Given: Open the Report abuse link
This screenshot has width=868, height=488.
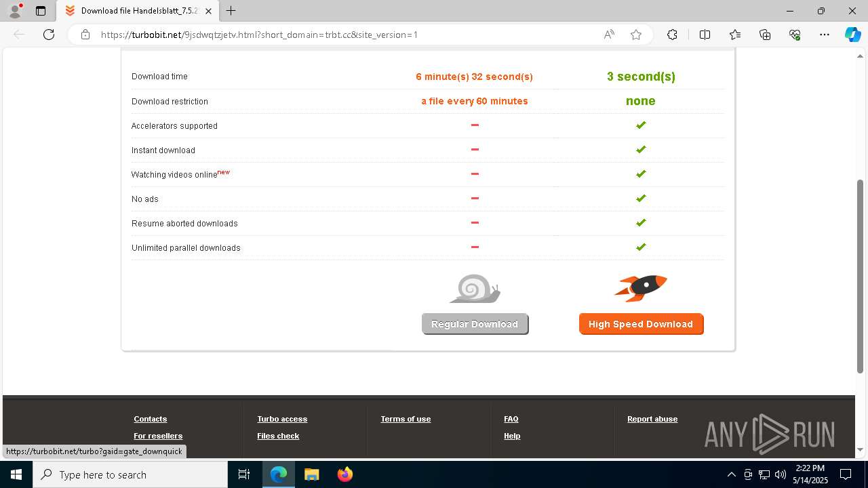Looking at the screenshot, I should coord(652,419).
